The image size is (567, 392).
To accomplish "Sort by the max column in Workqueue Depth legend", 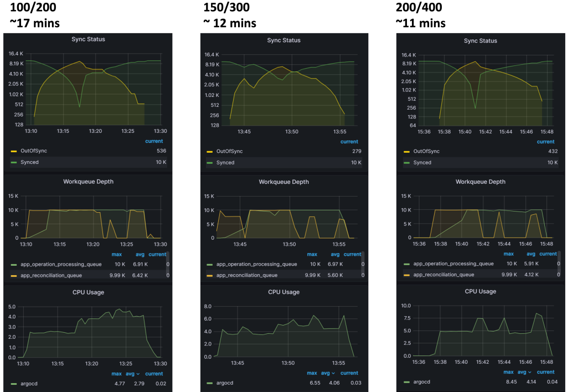I will click(116, 254).
